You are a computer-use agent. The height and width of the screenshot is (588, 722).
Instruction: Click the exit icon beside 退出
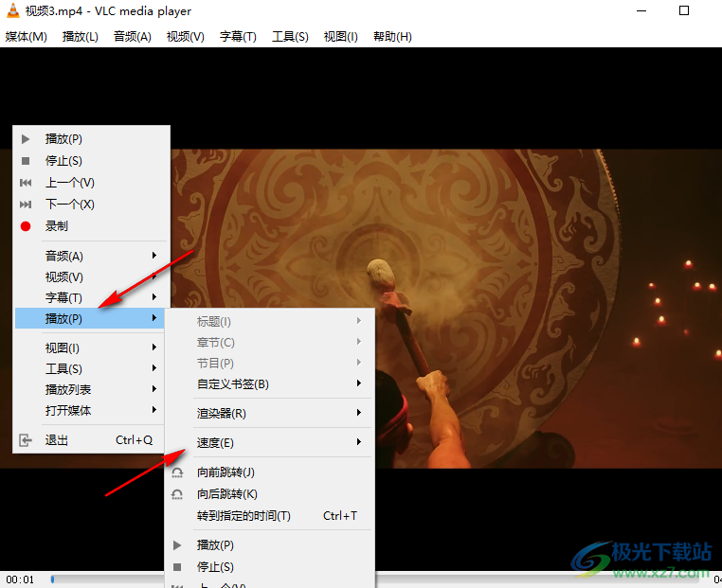point(26,440)
